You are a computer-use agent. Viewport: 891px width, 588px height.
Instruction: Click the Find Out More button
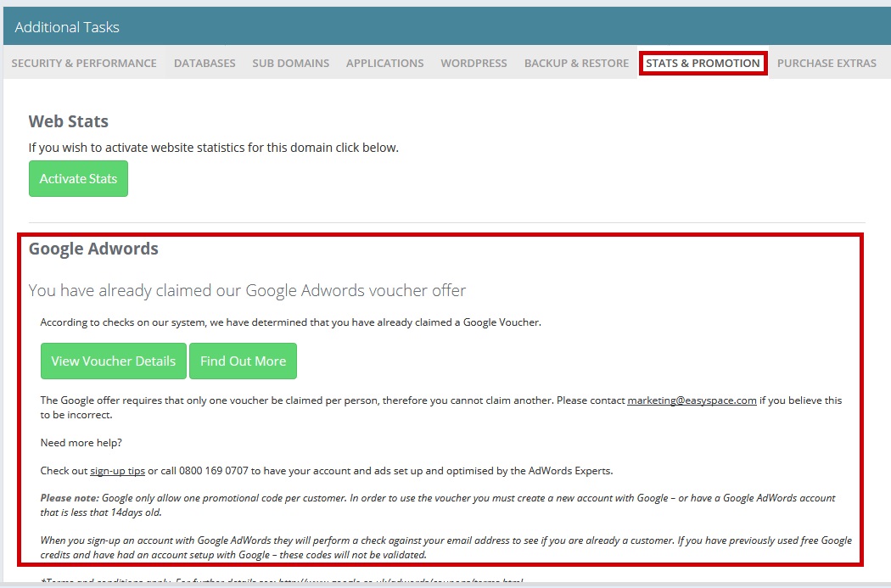(243, 361)
